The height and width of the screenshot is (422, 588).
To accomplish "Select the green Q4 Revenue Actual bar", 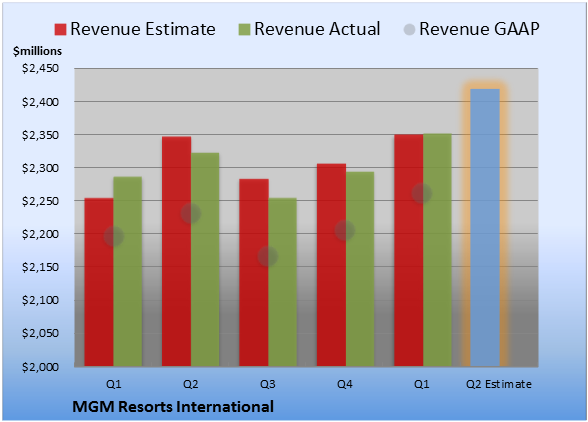I will point(360,269).
